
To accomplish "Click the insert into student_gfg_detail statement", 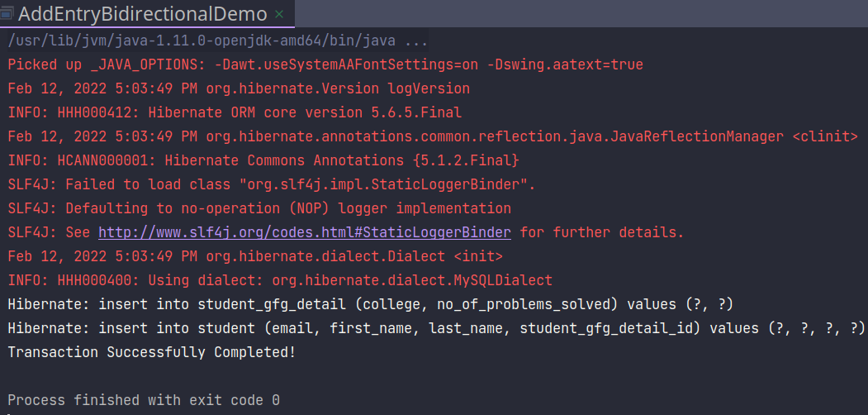I will coord(370,304).
